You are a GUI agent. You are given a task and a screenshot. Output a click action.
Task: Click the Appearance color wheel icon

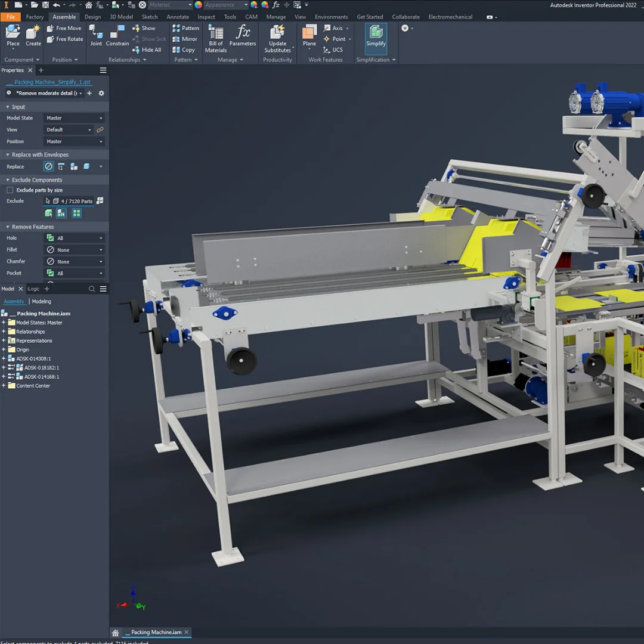click(199, 5)
